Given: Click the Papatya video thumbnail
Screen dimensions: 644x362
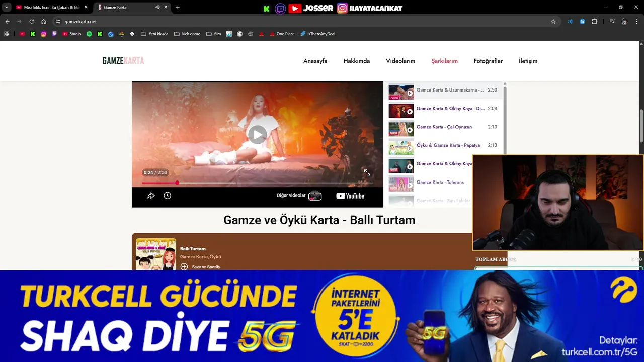Looking at the screenshot, I should [x=401, y=147].
